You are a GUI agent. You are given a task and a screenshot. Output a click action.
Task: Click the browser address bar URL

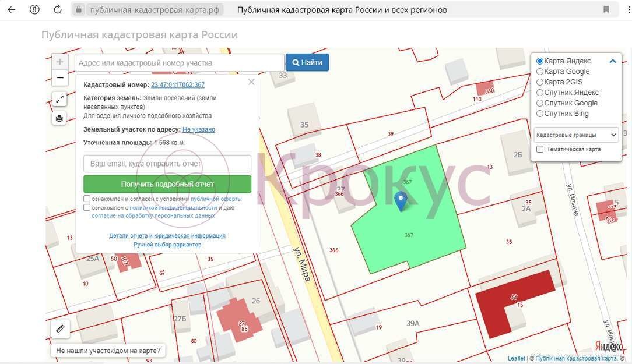[x=155, y=10]
